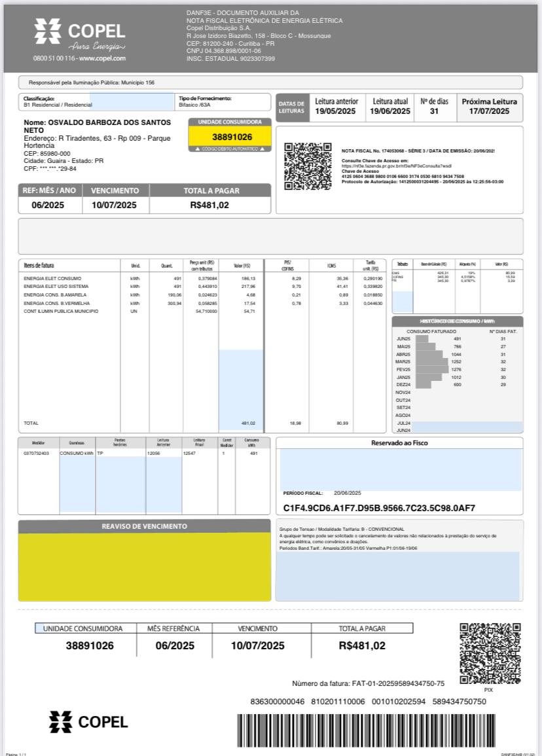Select the Bifásico /63A supply type
Image resolution: width=542 pixels, height=756 pixels.
tap(194, 105)
